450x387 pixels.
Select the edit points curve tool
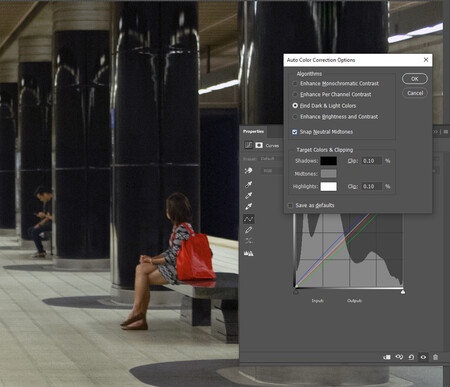(249, 219)
